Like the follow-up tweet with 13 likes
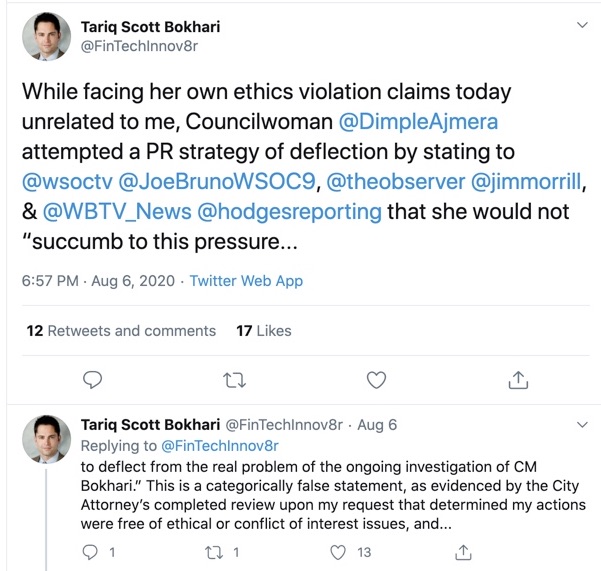Viewport: 601px width, 571px height. [x=338, y=551]
